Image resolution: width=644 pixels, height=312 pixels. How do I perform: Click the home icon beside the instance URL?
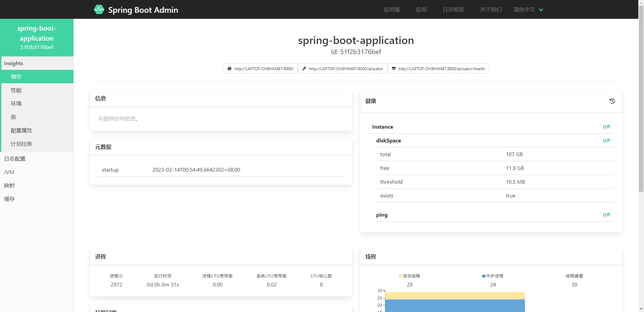click(x=229, y=69)
